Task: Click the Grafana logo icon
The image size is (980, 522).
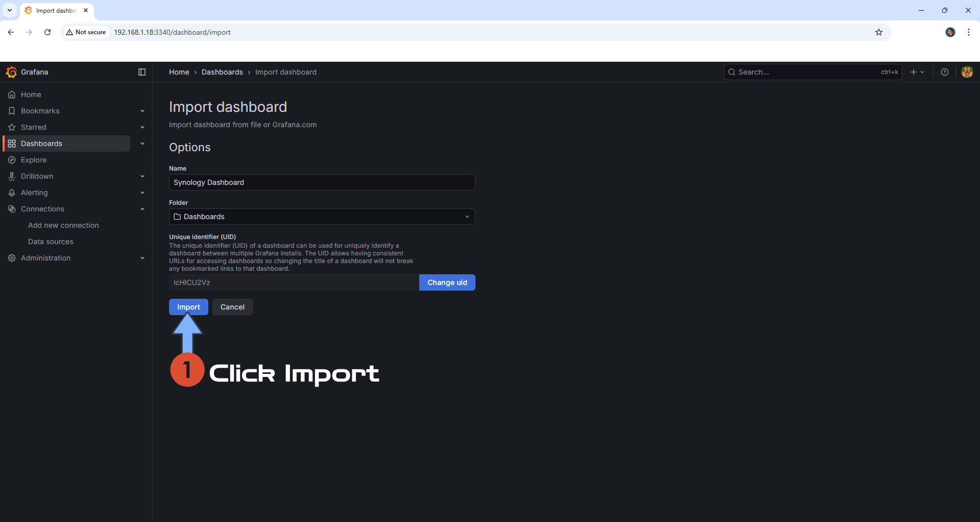Action: (x=11, y=72)
